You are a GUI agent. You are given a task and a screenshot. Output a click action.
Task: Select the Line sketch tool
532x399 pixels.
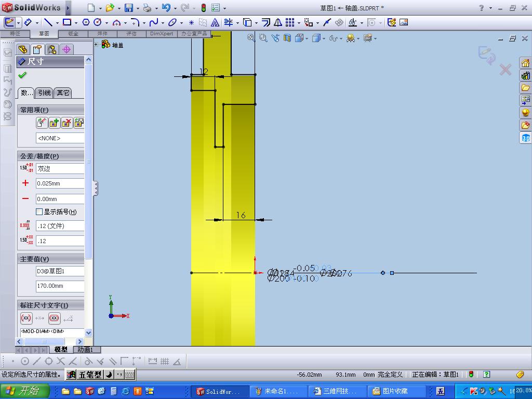(x=48, y=23)
